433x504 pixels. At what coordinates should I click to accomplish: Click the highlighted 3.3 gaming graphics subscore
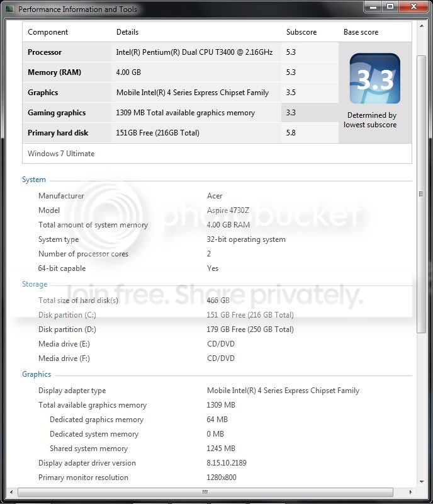tap(291, 113)
